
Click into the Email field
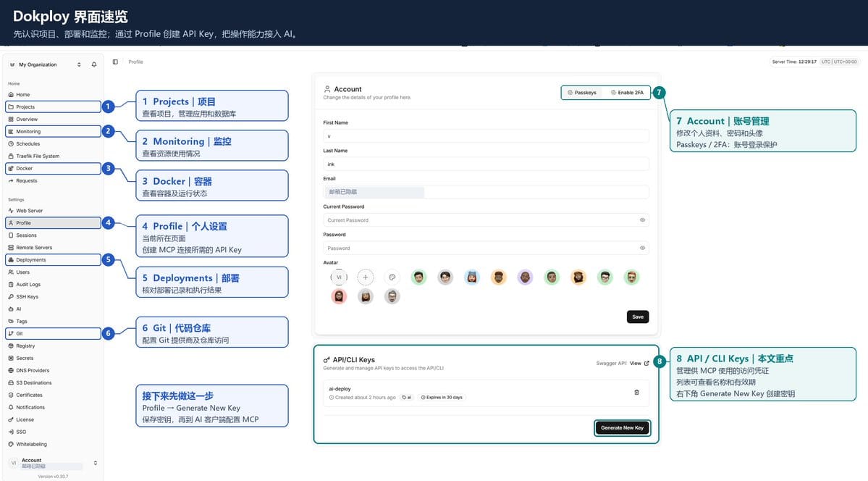pyautogui.click(x=486, y=192)
